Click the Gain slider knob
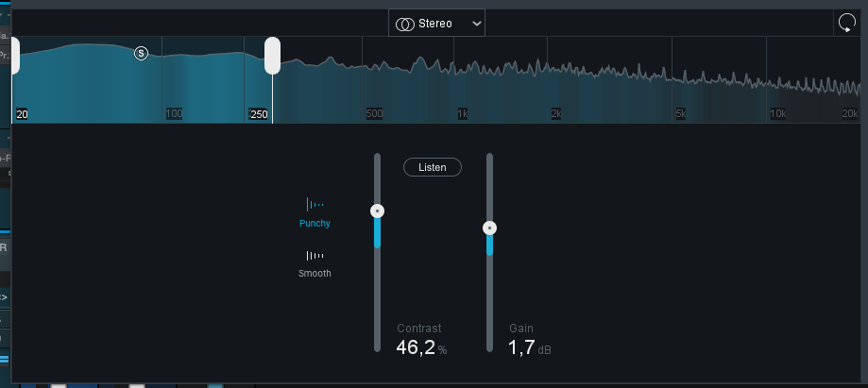868x388 pixels. pyautogui.click(x=489, y=228)
